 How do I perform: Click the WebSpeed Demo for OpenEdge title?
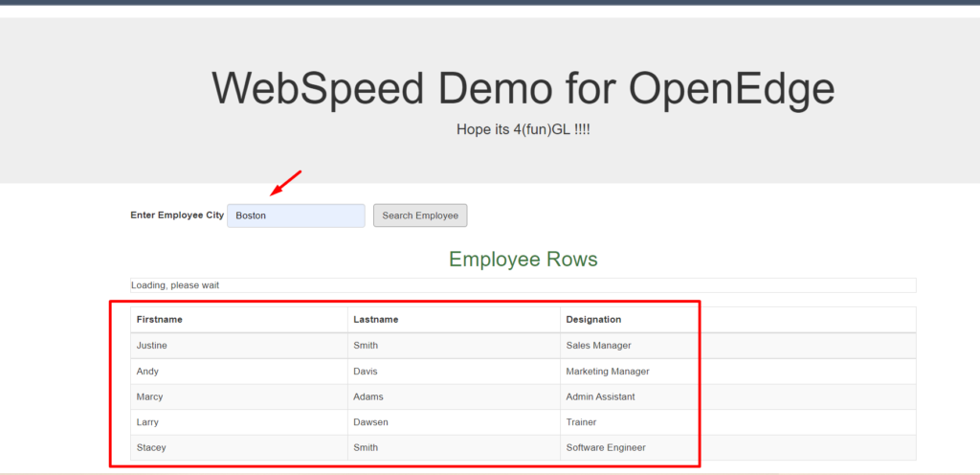[523, 88]
